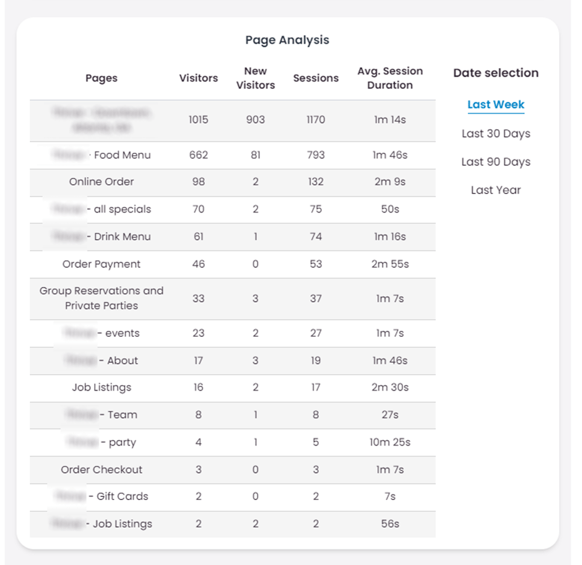This screenshot has height=565, width=582.
Task: Click the Avg. Session Duration header
Action: click(390, 78)
